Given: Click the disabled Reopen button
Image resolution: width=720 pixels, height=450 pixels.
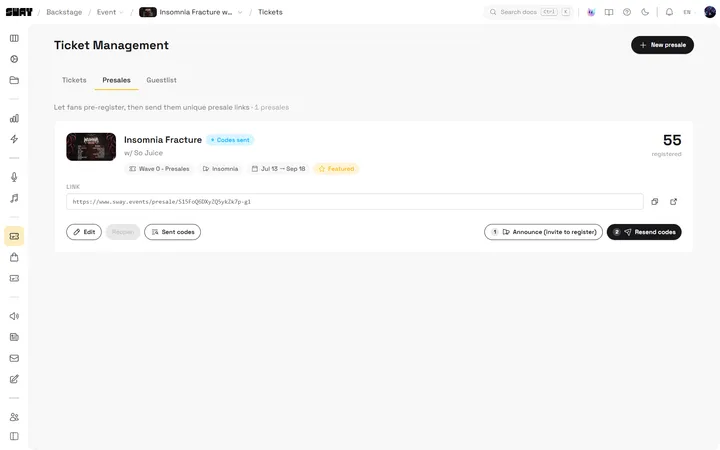Looking at the screenshot, I should pos(123,232).
